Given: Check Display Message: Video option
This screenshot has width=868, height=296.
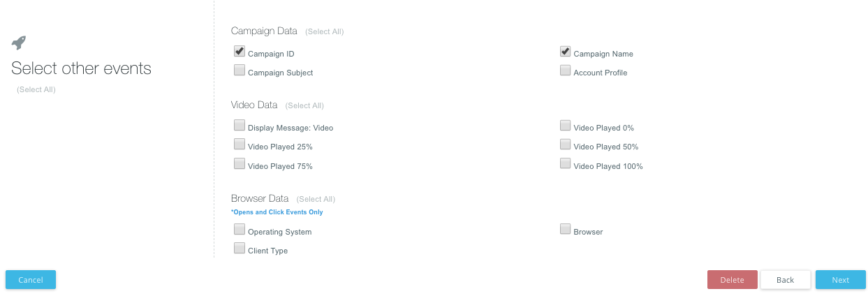Looking at the screenshot, I should pos(240,126).
